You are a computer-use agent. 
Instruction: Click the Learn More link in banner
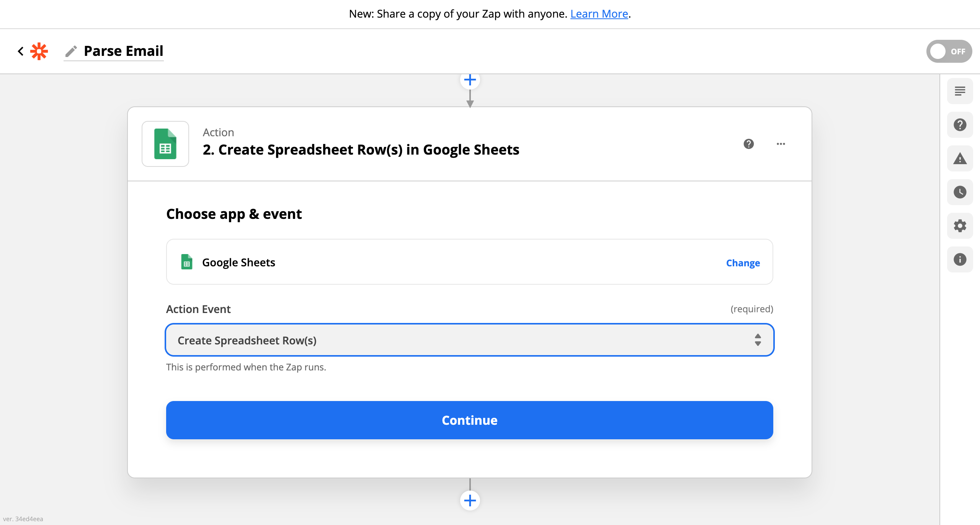click(598, 12)
